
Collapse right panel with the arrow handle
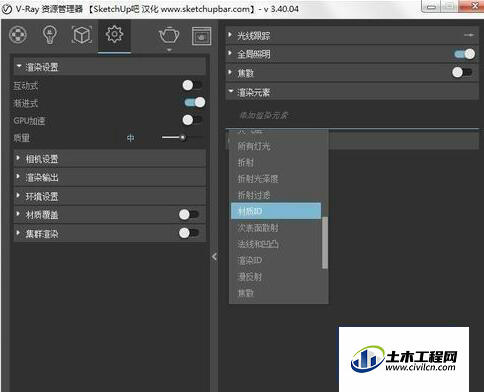pyautogui.click(x=214, y=256)
